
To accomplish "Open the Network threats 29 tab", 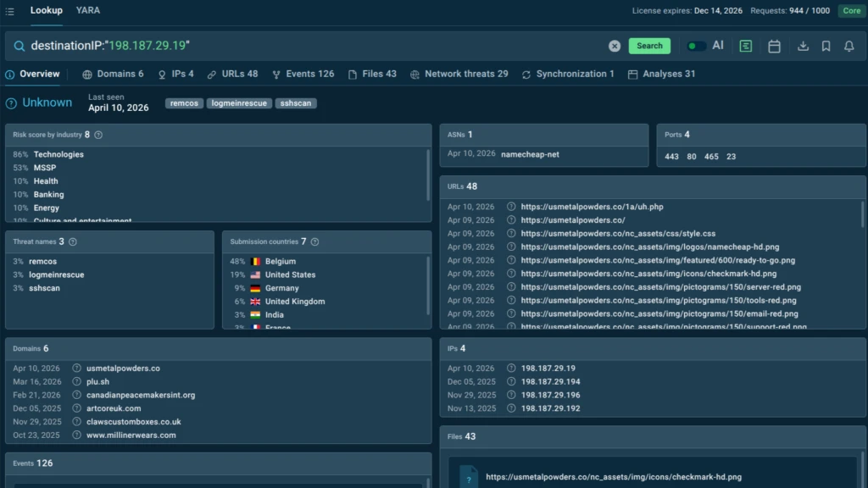I will coord(459,75).
